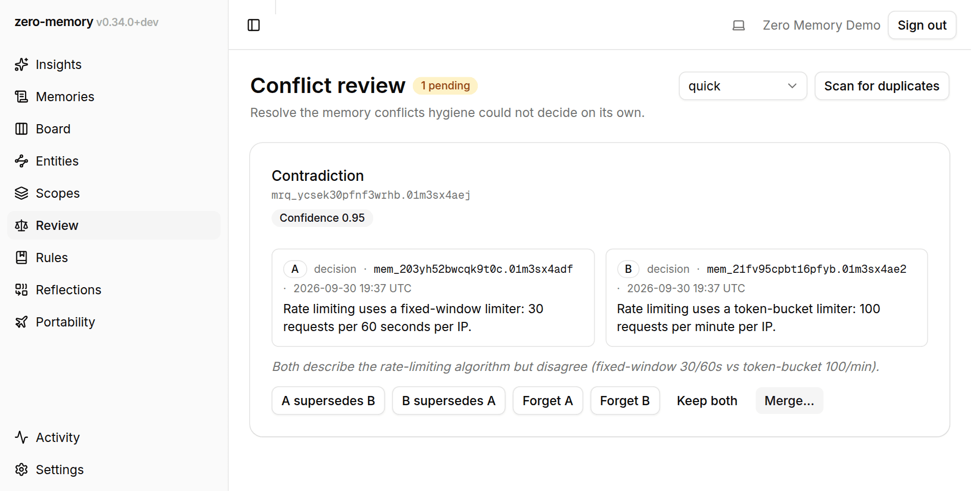Image resolution: width=980 pixels, height=491 pixels.
Task: Click the Zero Memory Demo label
Action: 821,25
